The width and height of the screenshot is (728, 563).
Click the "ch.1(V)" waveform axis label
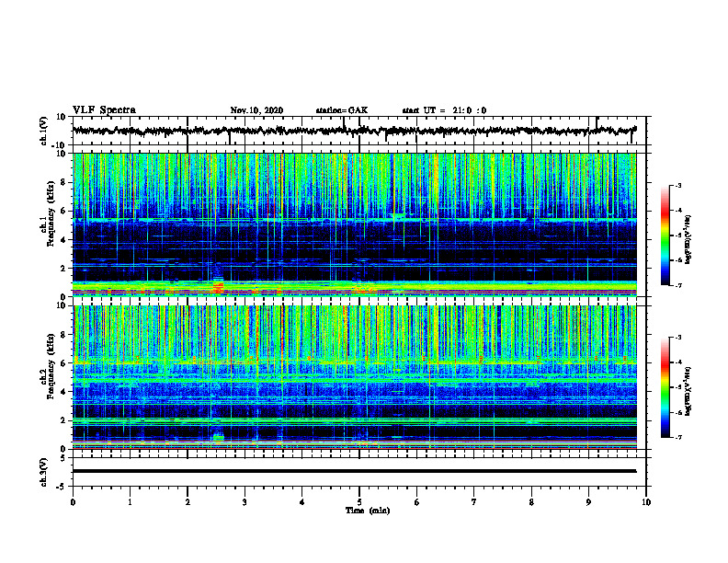(43, 131)
